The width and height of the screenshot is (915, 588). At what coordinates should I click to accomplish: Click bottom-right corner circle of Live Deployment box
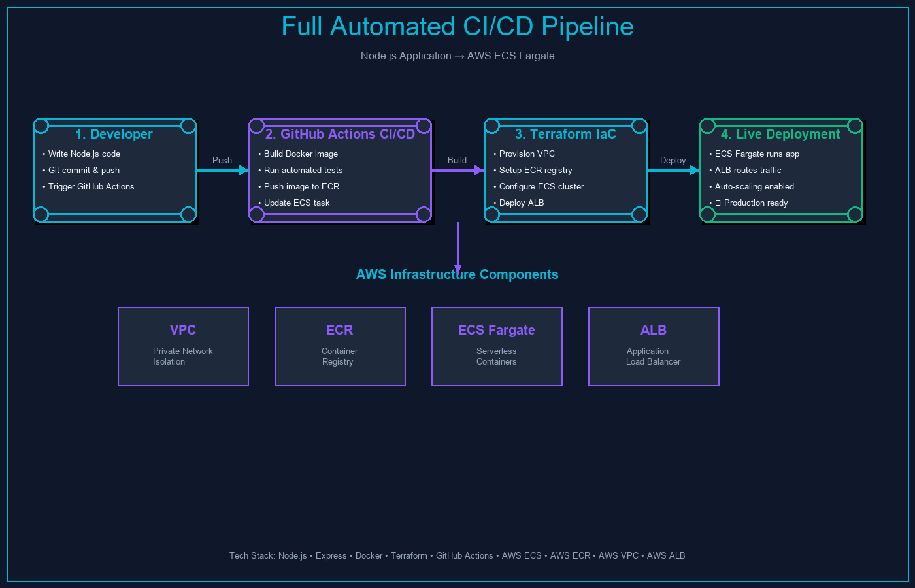[x=854, y=214]
